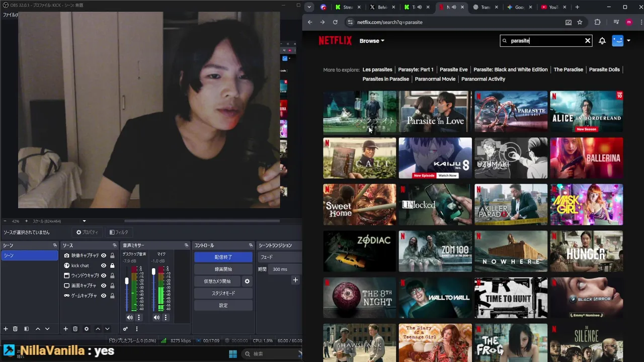
Task: Open the Netflix profile avatar
Action: click(x=617, y=41)
